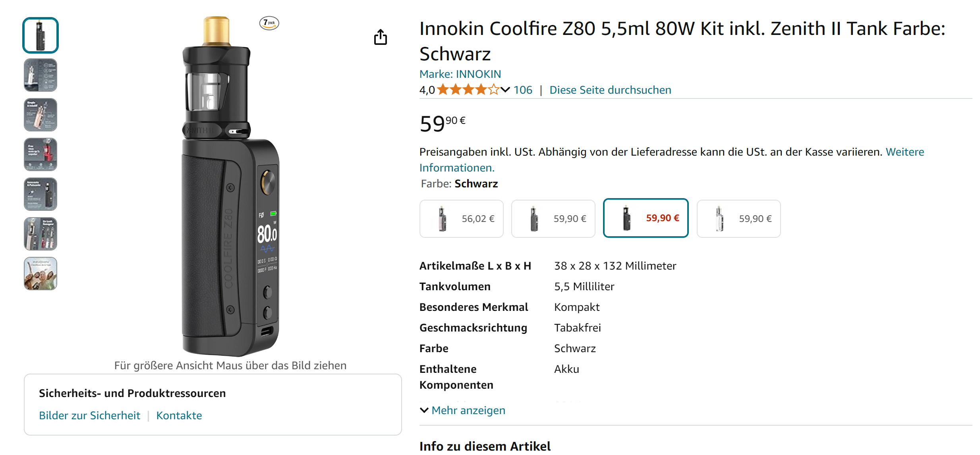
Task: Expand the Mehr anzeigen details section
Action: click(463, 410)
